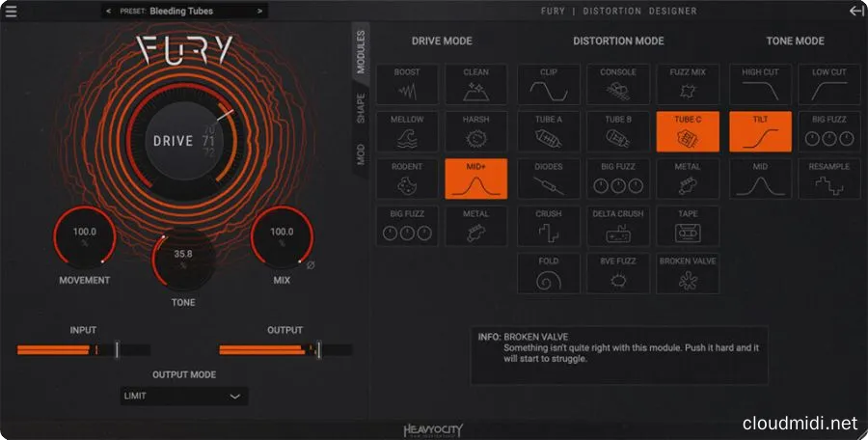Screen dimensions: 868x440
Task: Select the Clip distortion mode
Action: (x=549, y=84)
